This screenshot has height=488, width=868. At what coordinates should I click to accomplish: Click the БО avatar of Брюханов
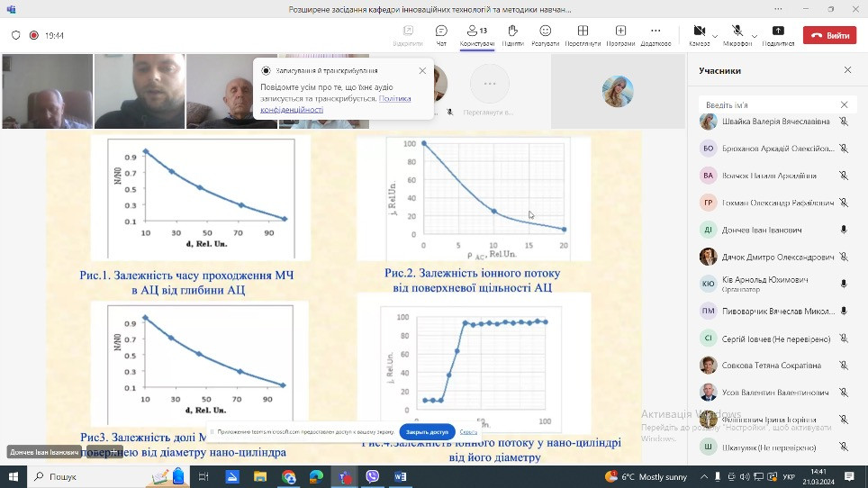pyautogui.click(x=708, y=149)
